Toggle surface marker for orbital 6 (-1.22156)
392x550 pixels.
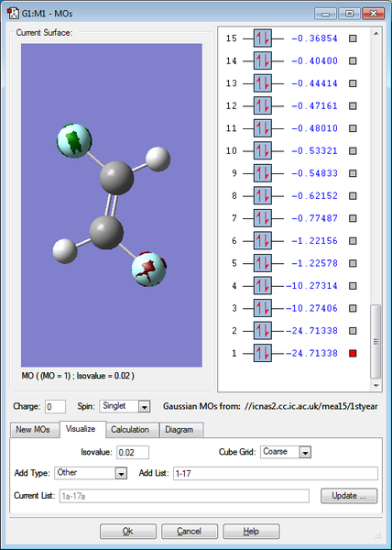coord(353,240)
